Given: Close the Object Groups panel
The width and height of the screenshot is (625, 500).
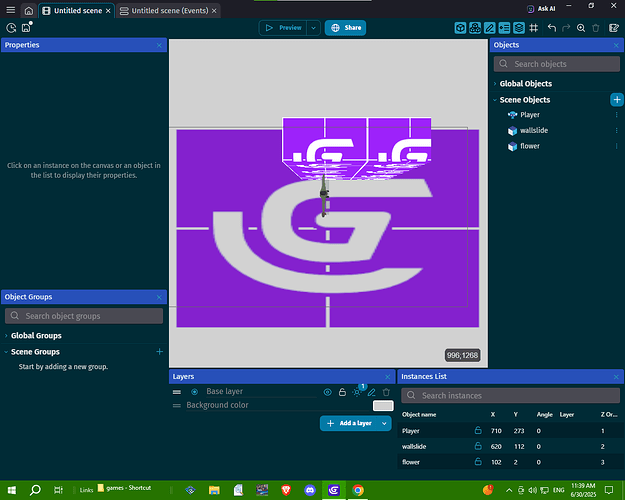Looking at the screenshot, I should (x=159, y=297).
